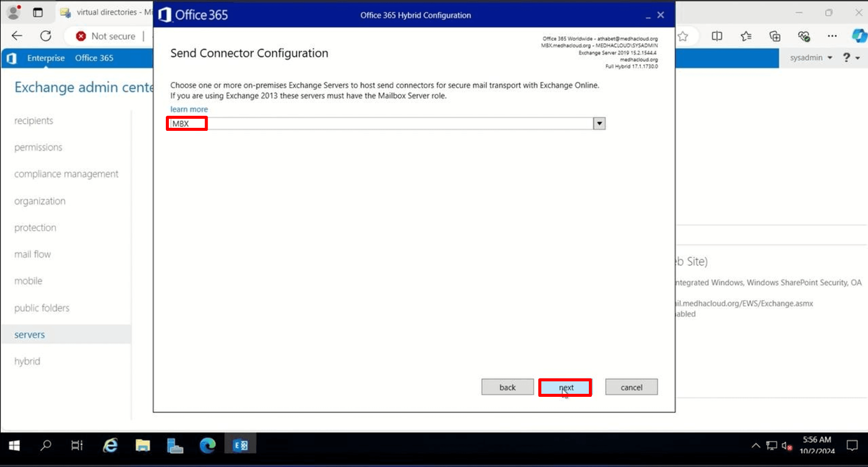Open the mail flow section

32,254
